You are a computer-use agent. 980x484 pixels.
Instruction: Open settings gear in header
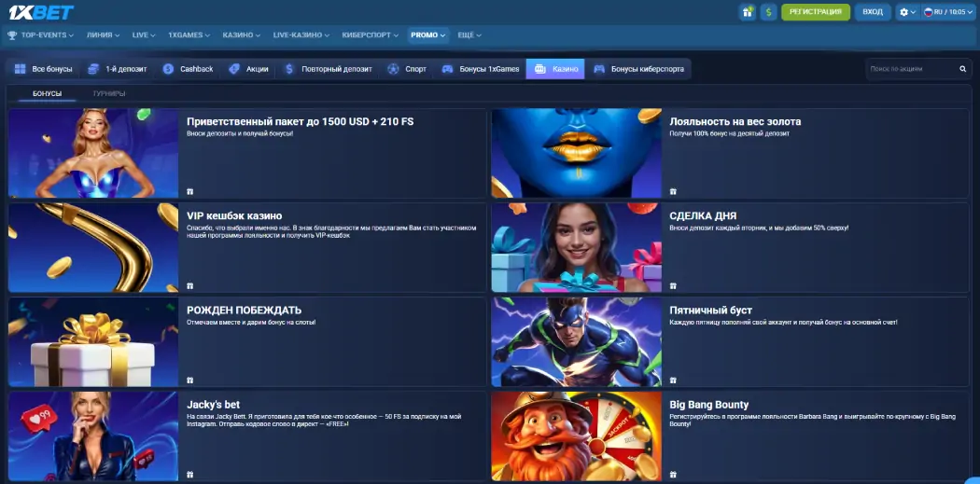[907, 12]
